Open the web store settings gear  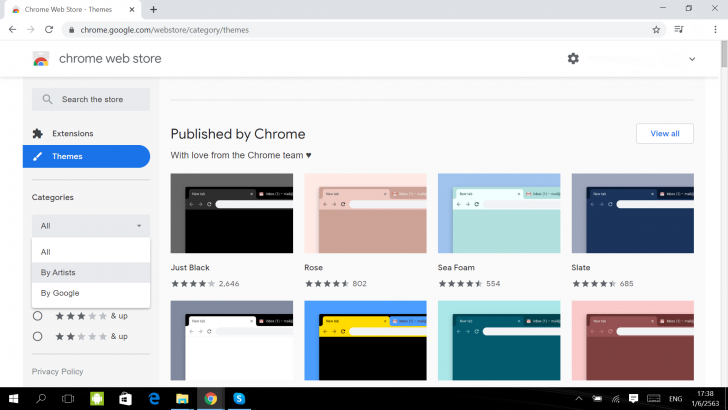(x=573, y=59)
